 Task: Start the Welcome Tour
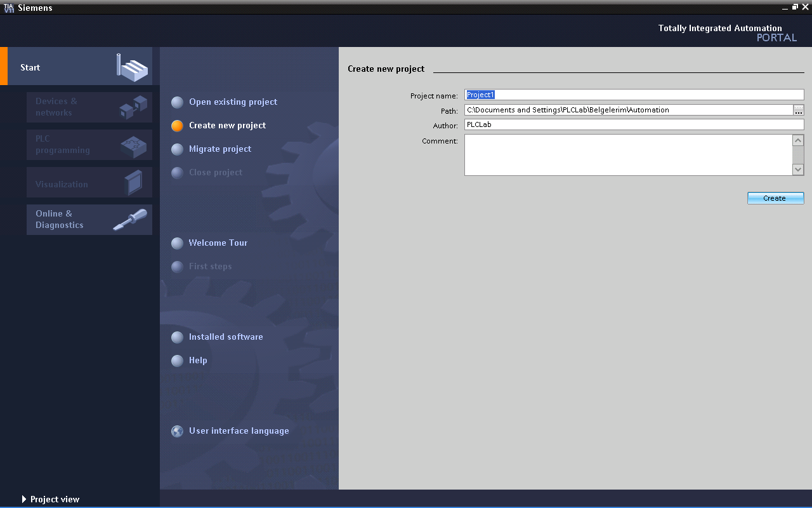(218, 243)
